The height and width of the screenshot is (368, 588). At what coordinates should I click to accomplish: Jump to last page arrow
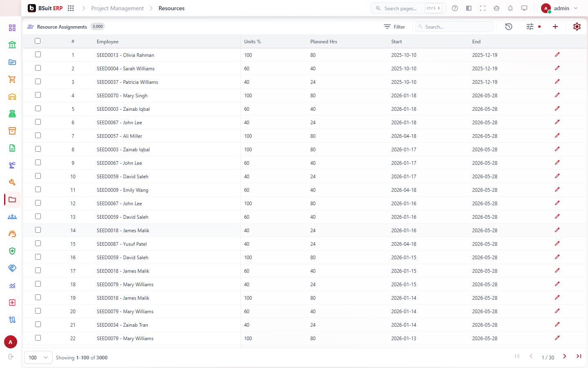pos(579,357)
